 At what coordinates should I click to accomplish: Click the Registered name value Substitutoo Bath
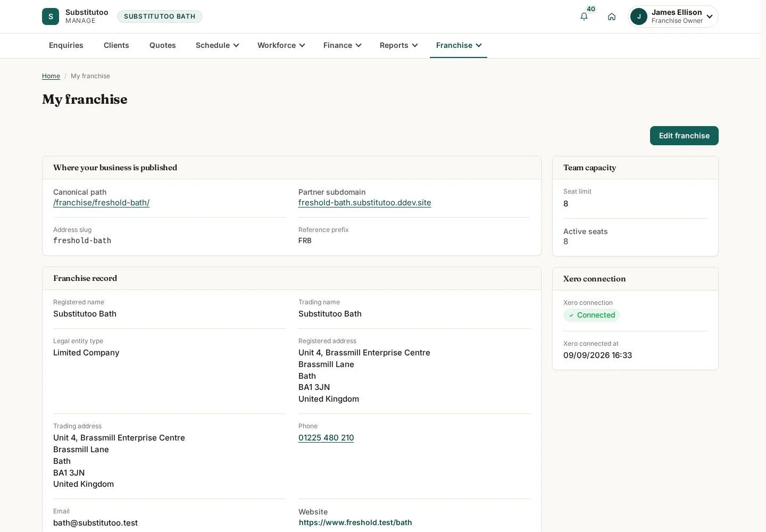click(x=85, y=314)
